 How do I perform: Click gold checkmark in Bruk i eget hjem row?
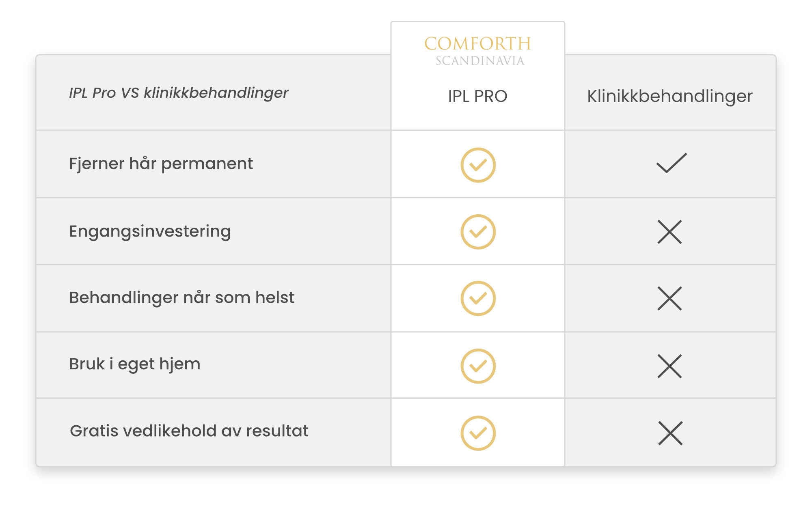(478, 366)
